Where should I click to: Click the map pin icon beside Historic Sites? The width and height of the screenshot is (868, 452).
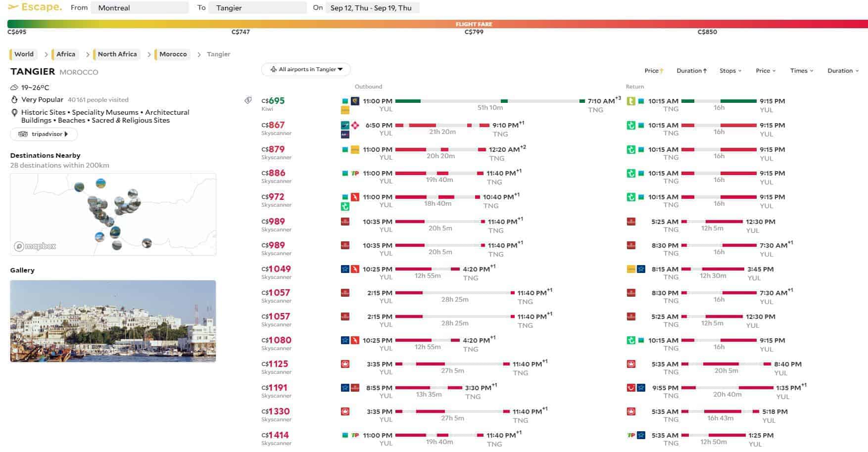point(14,113)
